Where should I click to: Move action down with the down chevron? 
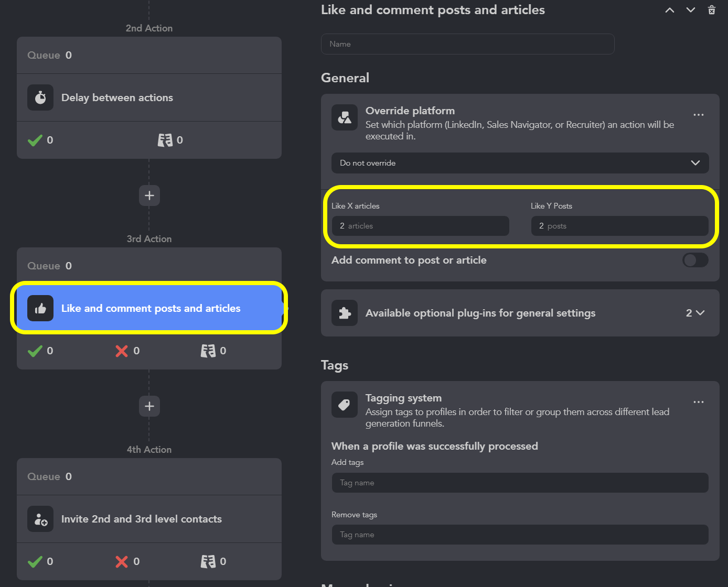[691, 10]
